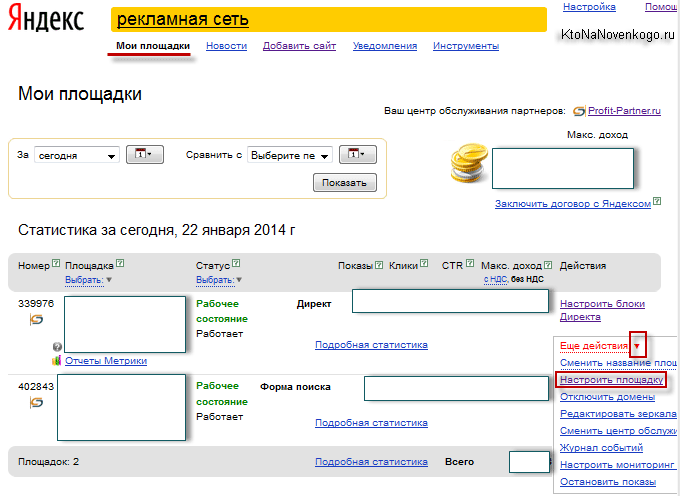Open 'Подробная статистика' in the totals row
The width and height of the screenshot is (680, 496).
point(371,462)
